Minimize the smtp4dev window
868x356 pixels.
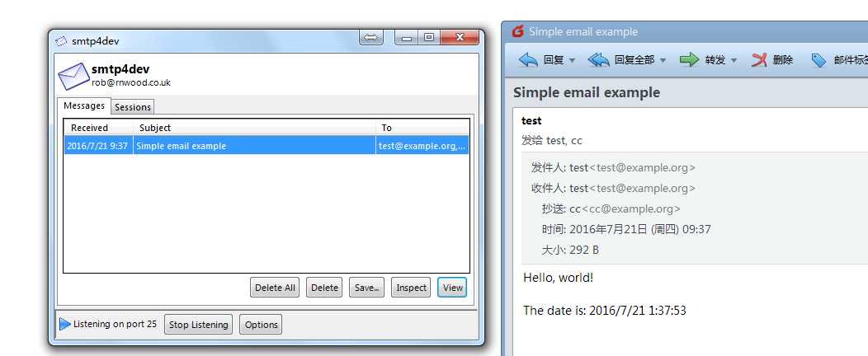[x=407, y=38]
